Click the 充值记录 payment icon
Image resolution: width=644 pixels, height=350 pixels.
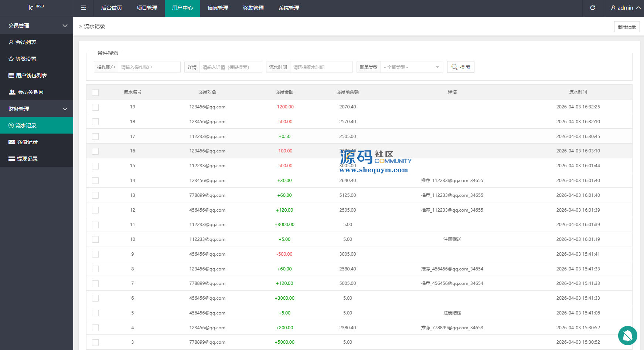pos(12,142)
